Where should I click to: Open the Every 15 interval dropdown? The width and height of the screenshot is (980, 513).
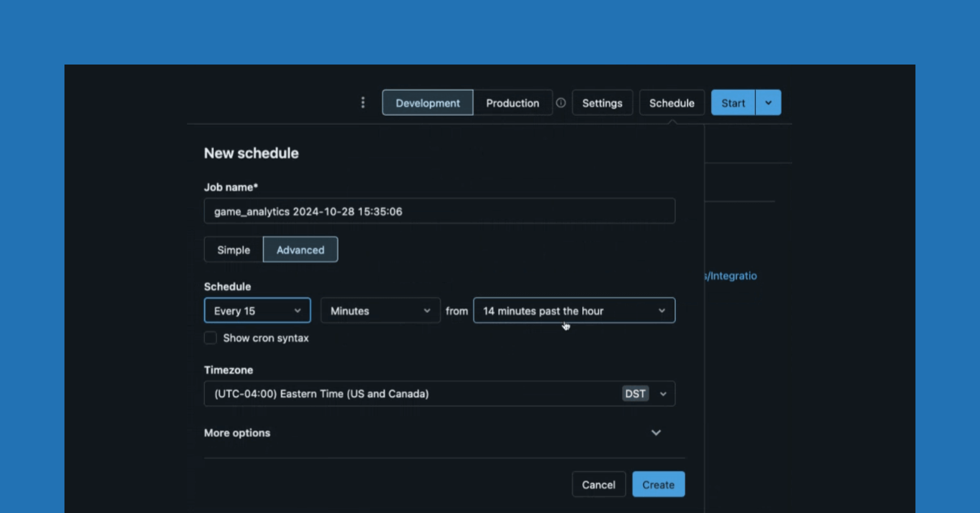(x=257, y=311)
